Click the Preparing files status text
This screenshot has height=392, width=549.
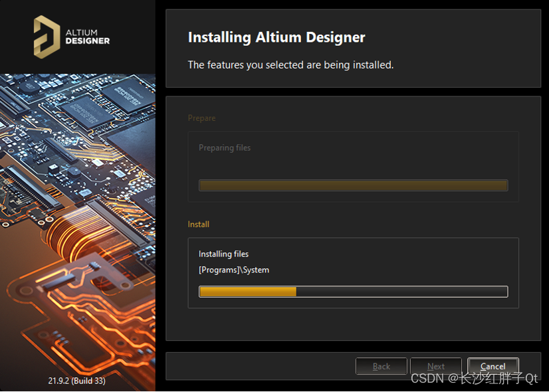[225, 147]
